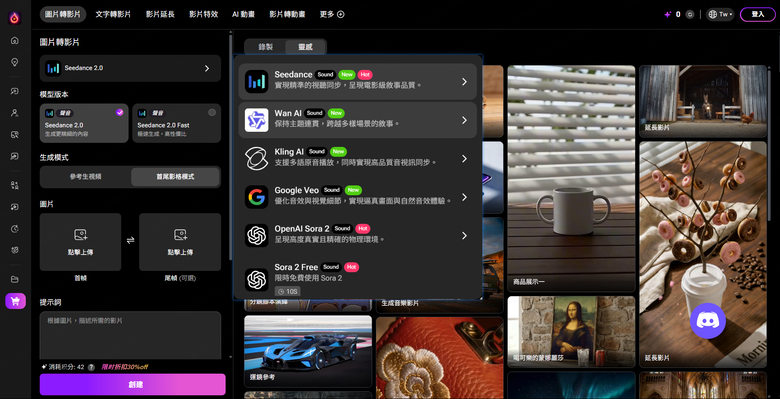Click the Kling AI logo icon

(257, 159)
